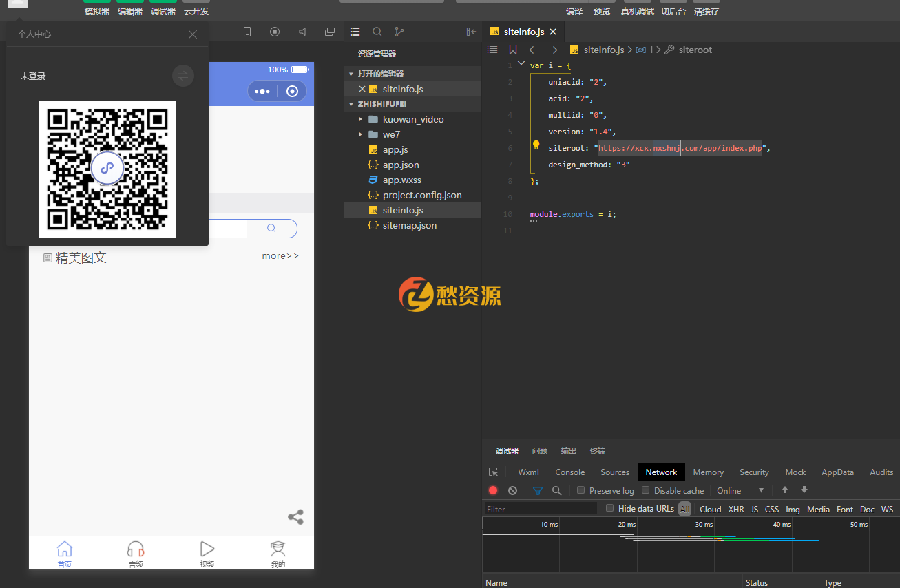Viewport: 900px width, 588px height.
Task: Enable the Preserve log checkbox
Action: point(581,491)
